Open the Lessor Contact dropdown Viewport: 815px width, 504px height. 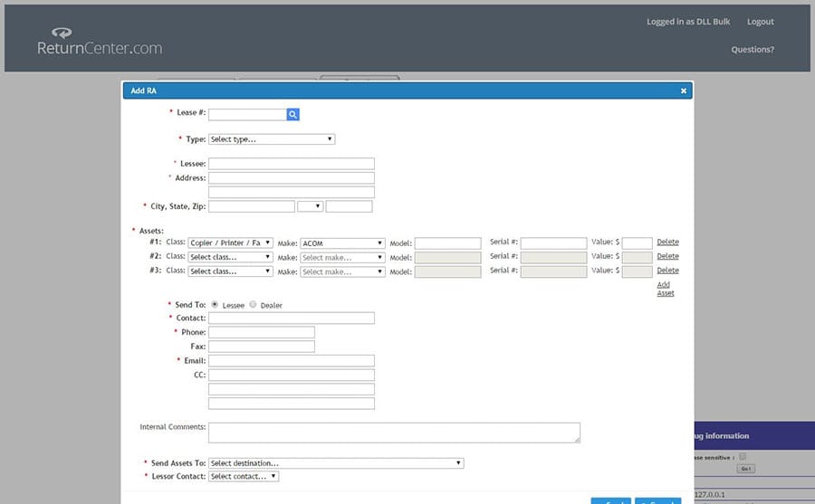[244, 477]
